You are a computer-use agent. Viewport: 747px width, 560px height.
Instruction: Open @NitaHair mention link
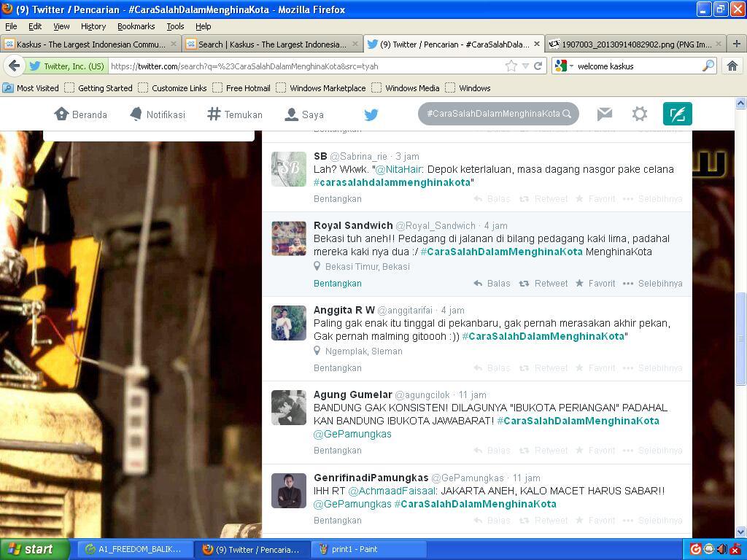pyautogui.click(x=398, y=169)
